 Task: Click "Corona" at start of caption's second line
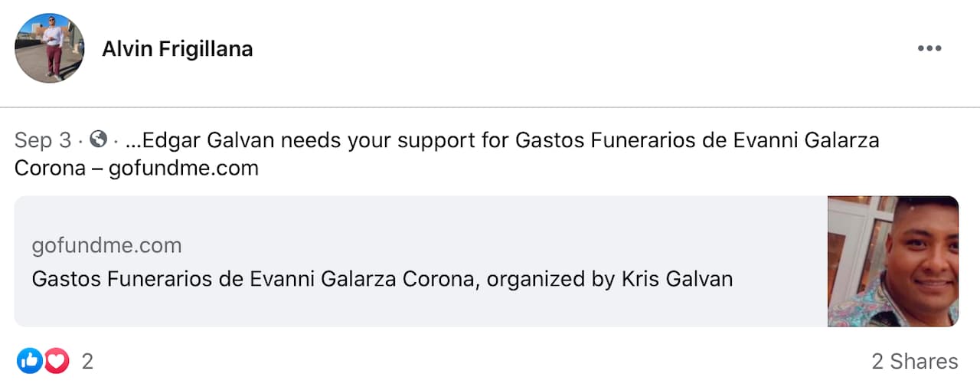(50, 168)
